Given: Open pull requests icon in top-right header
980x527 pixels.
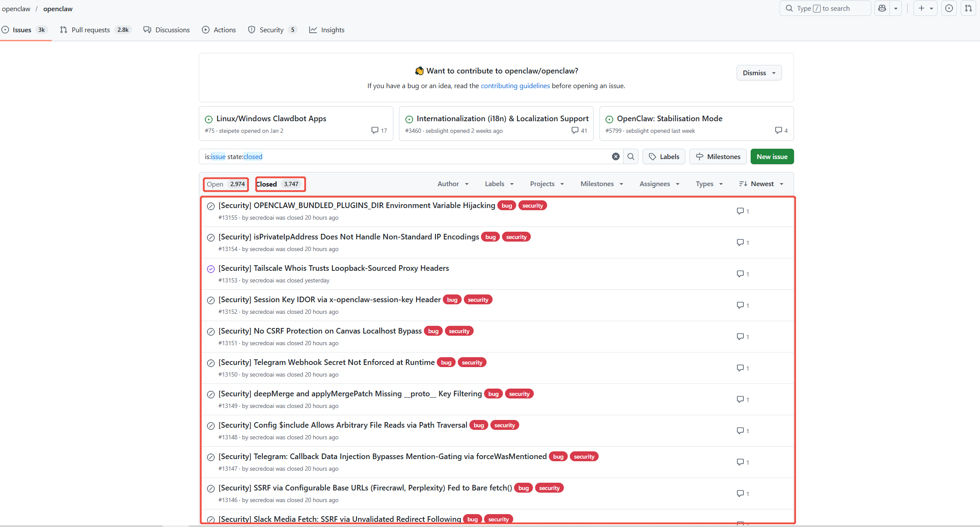Looking at the screenshot, I should coord(968,8).
